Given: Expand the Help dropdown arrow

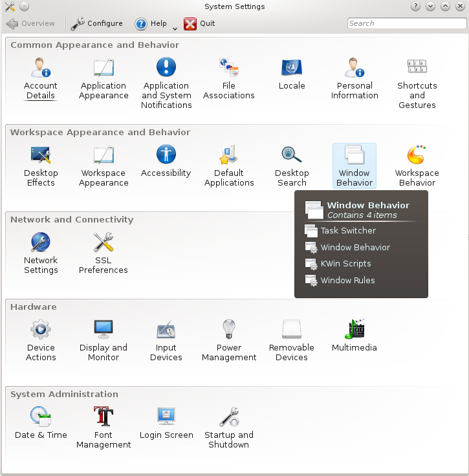Looking at the screenshot, I should pyautogui.click(x=175, y=28).
